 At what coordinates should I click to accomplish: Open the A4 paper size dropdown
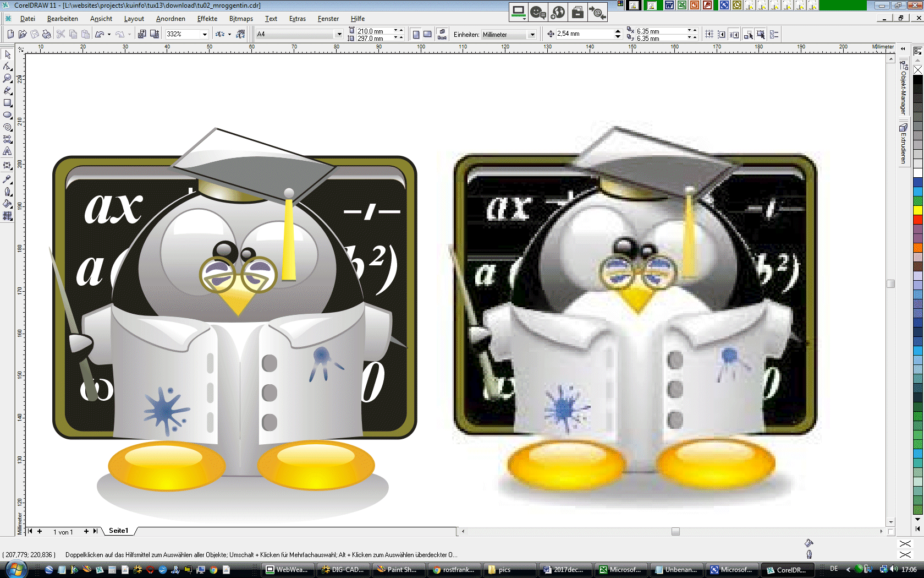coord(339,34)
